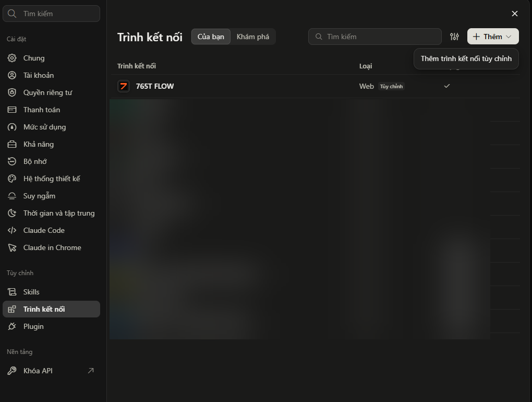Click the Web type in 765T FLOW row
Screen dimensions: 532x402
coord(367,86)
